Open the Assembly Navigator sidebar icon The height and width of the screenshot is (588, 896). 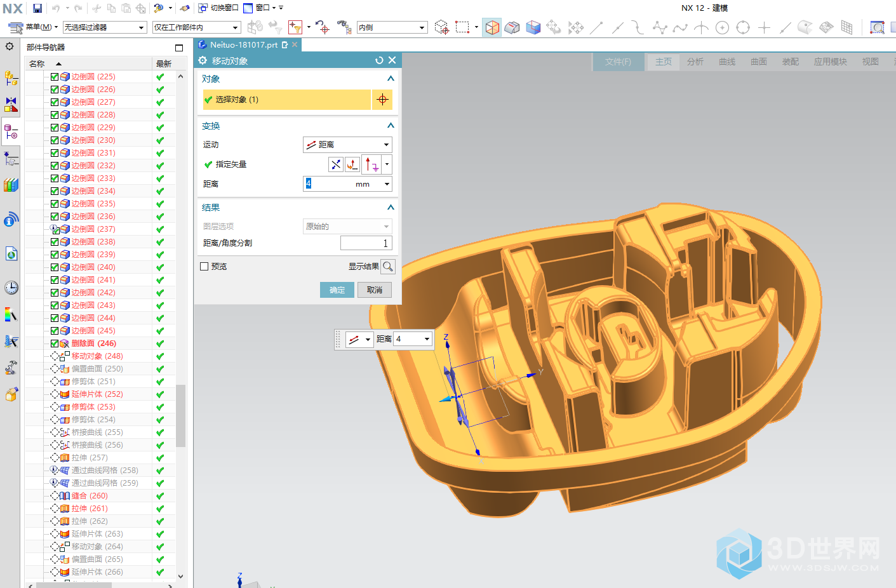pos(11,77)
